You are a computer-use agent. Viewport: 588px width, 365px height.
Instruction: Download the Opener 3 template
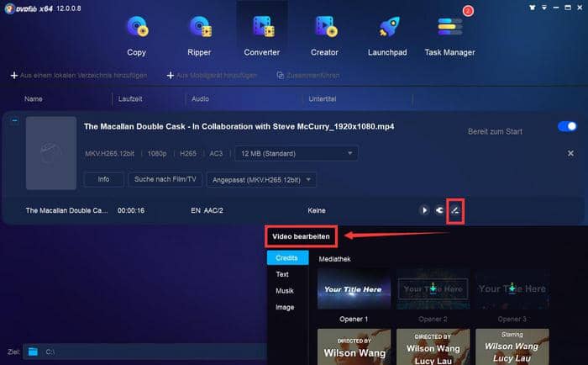tap(512, 288)
